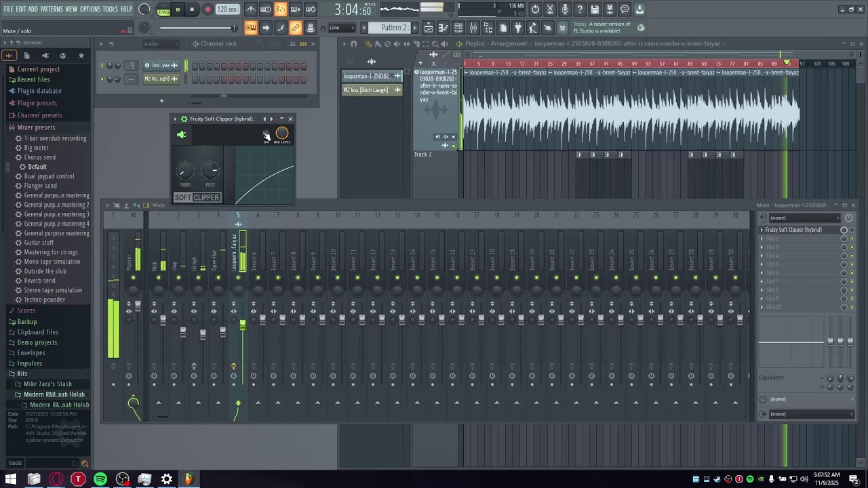Expand the Plugin database folder

[39, 91]
